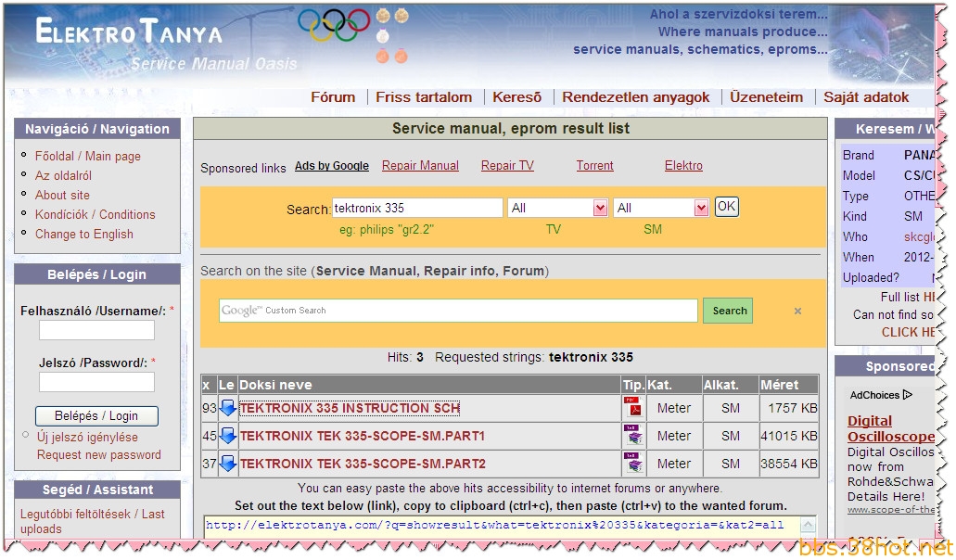Open Friss tartalom in top menu
956x560 pixels.
(x=424, y=97)
